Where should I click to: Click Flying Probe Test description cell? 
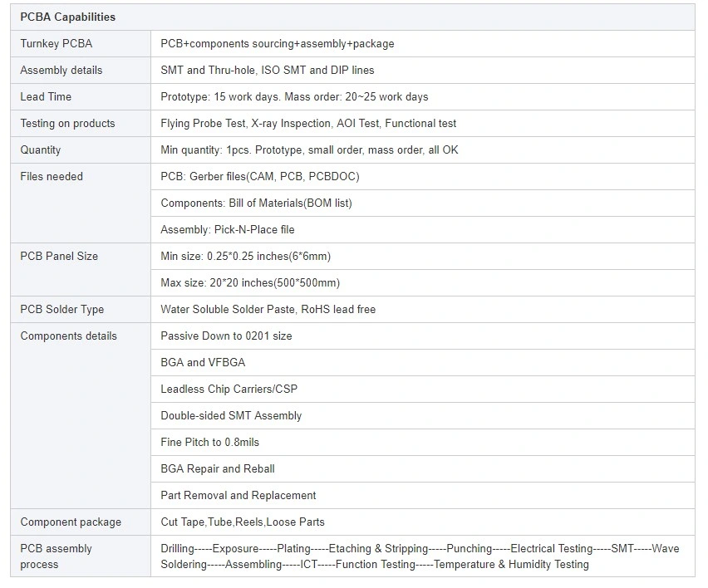pos(423,124)
